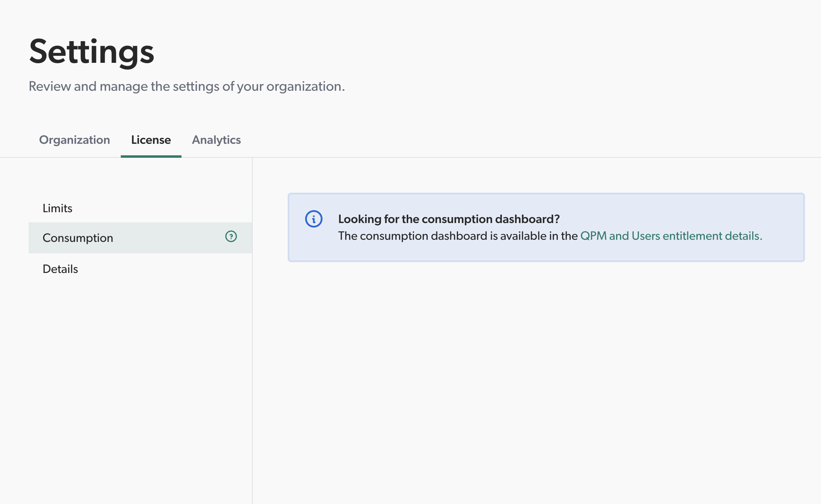Click the 'Looking for the consumption dashboard?' heading
The width and height of the screenshot is (821, 504).
[x=449, y=219]
